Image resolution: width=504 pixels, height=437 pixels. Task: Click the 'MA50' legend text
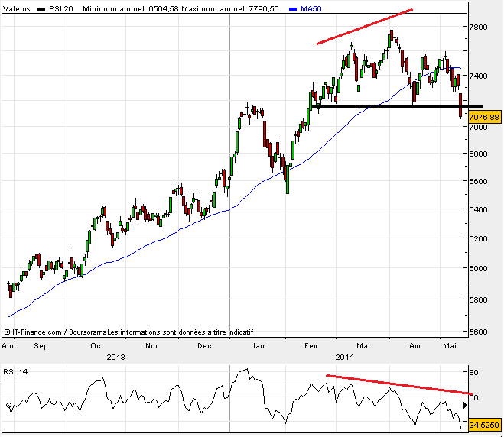click(311, 9)
